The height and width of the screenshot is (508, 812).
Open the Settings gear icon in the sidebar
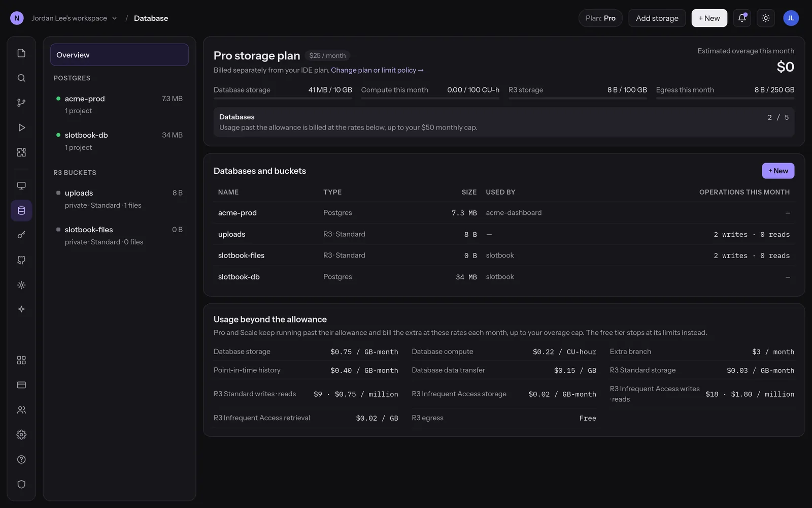pyautogui.click(x=21, y=435)
